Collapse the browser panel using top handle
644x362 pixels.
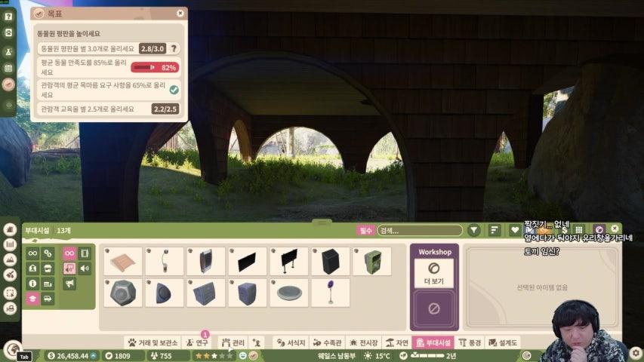point(322,222)
